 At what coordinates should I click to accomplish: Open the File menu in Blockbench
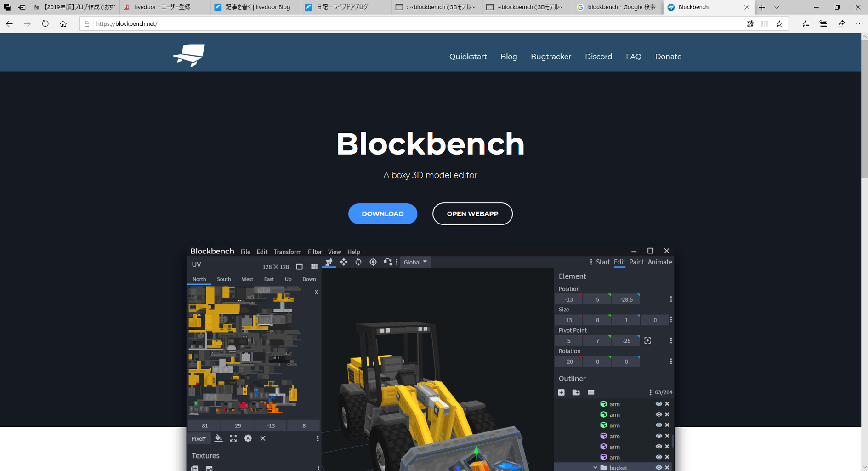(x=245, y=252)
